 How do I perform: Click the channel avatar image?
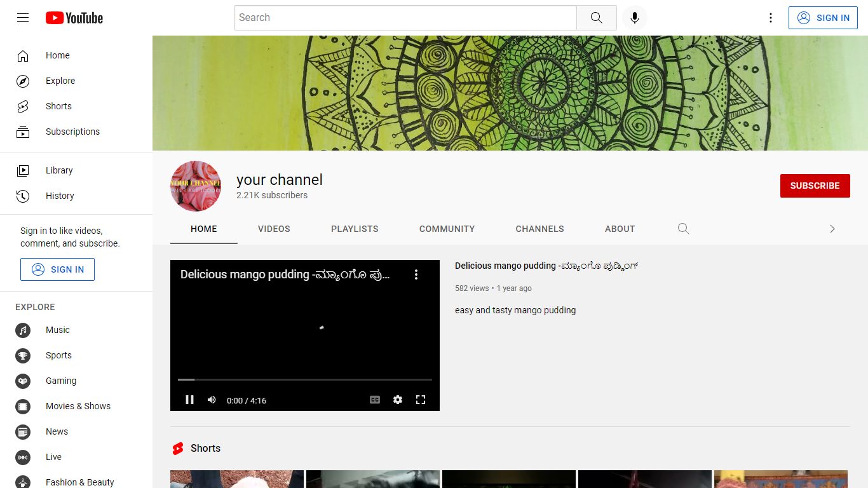point(196,186)
